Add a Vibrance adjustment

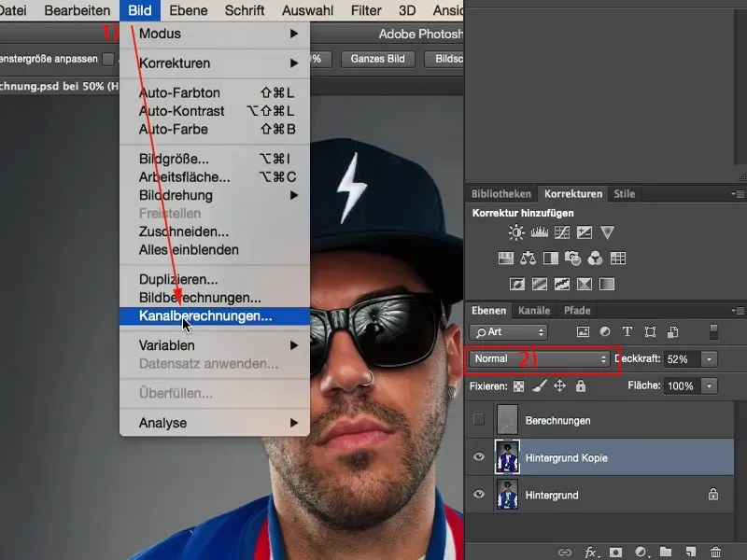pos(607,232)
